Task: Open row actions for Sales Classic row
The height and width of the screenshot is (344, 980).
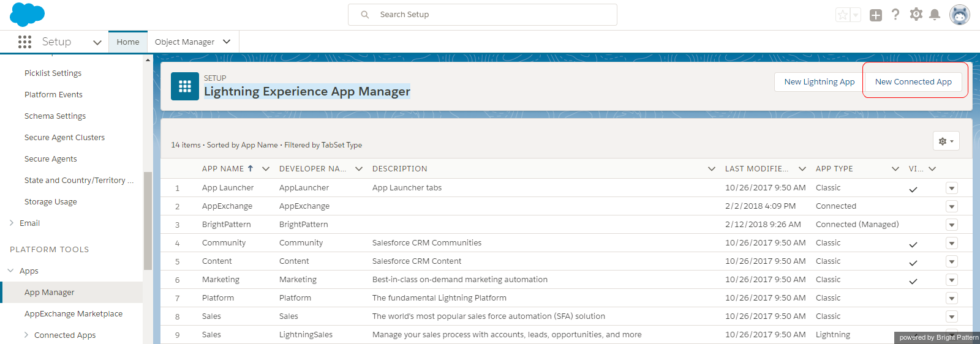Action: [952, 316]
